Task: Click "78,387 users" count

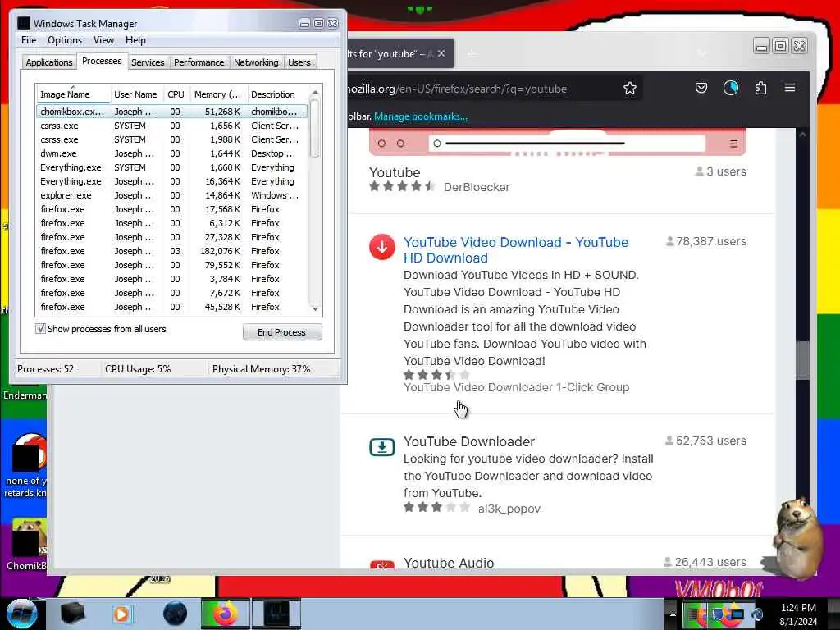Action: coord(705,242)
